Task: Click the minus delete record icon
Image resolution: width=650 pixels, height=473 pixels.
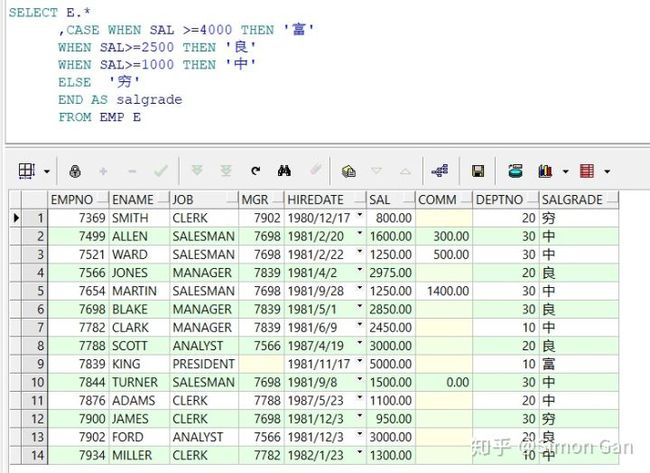Action: [x=132, y=171]
